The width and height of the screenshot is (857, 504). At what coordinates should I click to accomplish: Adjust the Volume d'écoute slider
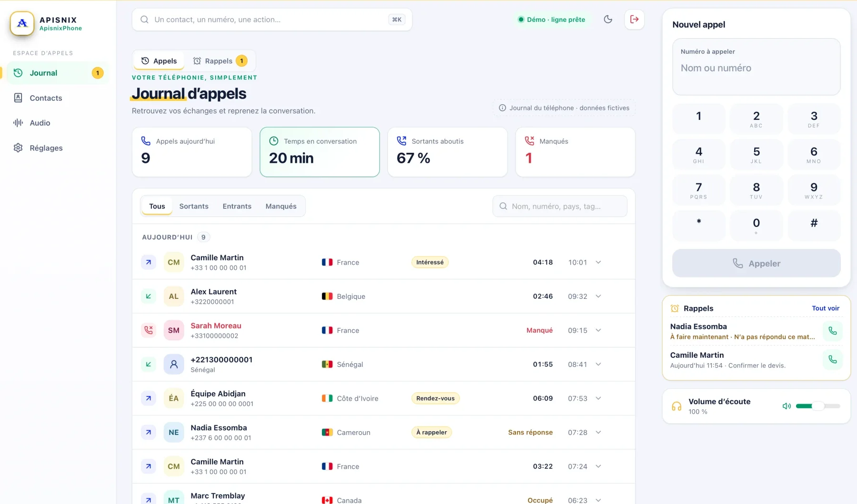point(818,406)
